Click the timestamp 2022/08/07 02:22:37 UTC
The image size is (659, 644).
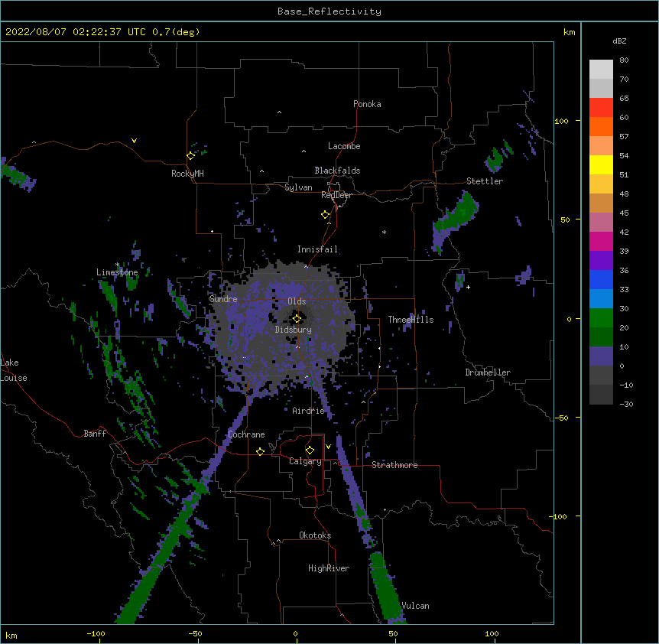pos(75,32)
